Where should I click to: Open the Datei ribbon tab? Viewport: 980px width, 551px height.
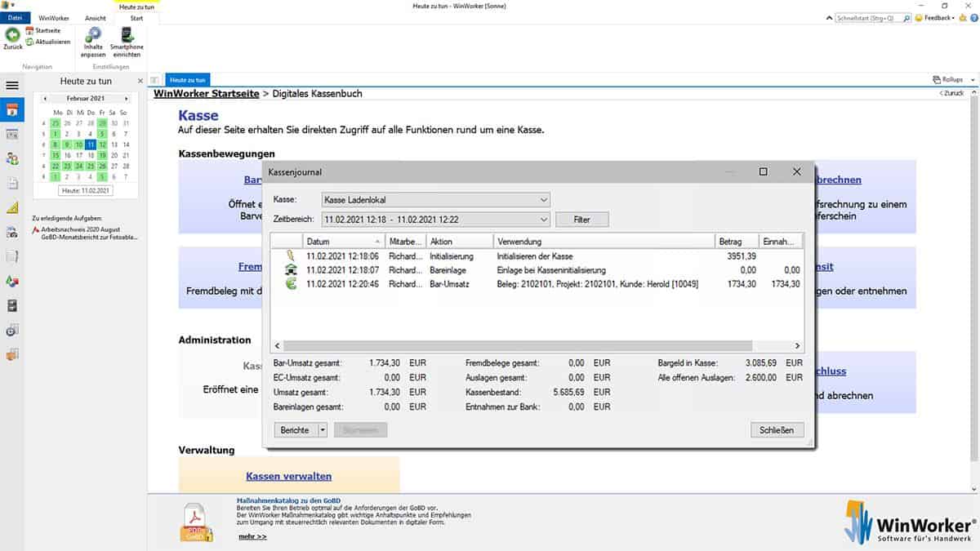pyautogui.click(x=15, y=17)
